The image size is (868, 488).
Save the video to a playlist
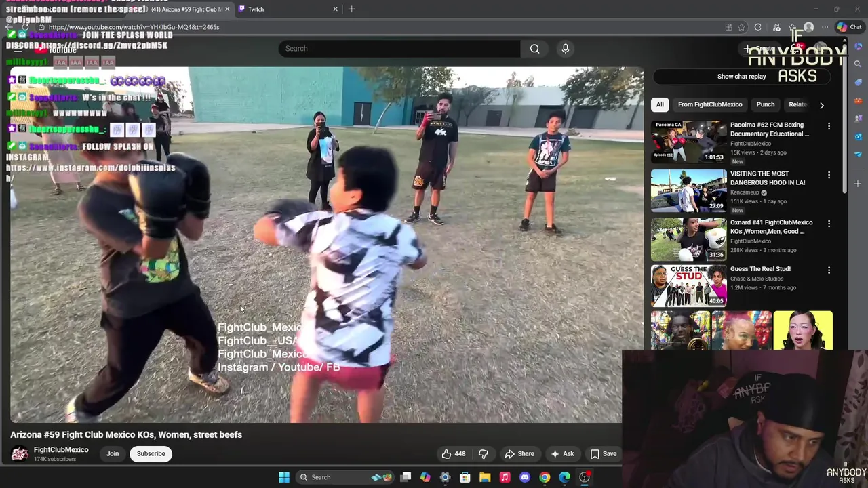[x=603, y=454]
